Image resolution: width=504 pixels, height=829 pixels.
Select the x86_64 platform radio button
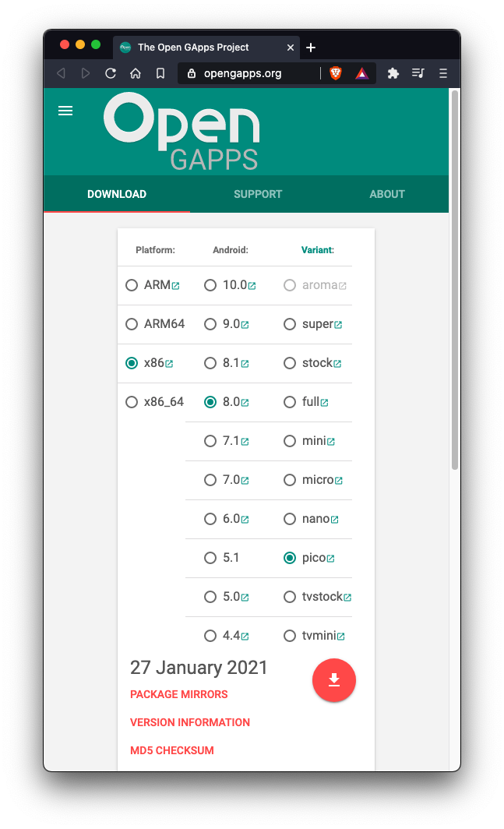tap(132, 402)
